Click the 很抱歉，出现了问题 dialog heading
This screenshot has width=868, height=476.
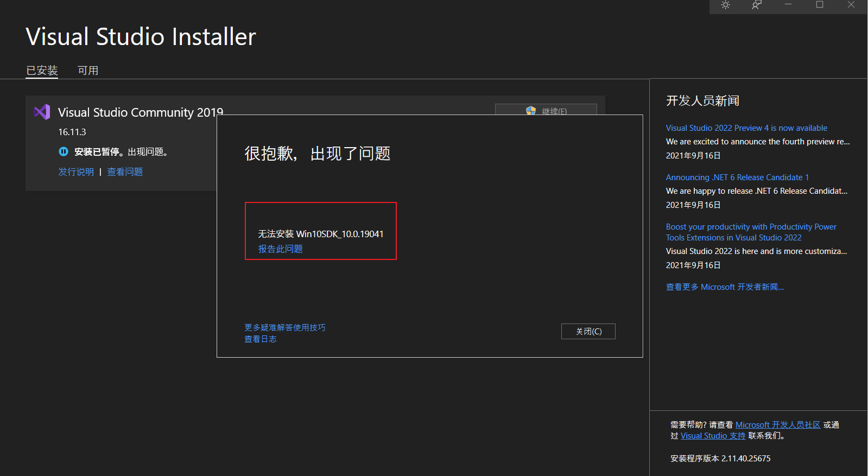pyautogui.click(x=318, y=154)
